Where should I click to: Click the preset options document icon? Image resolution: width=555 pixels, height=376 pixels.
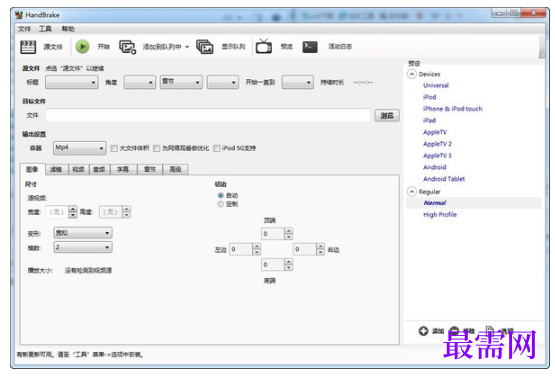click(490, 331)
